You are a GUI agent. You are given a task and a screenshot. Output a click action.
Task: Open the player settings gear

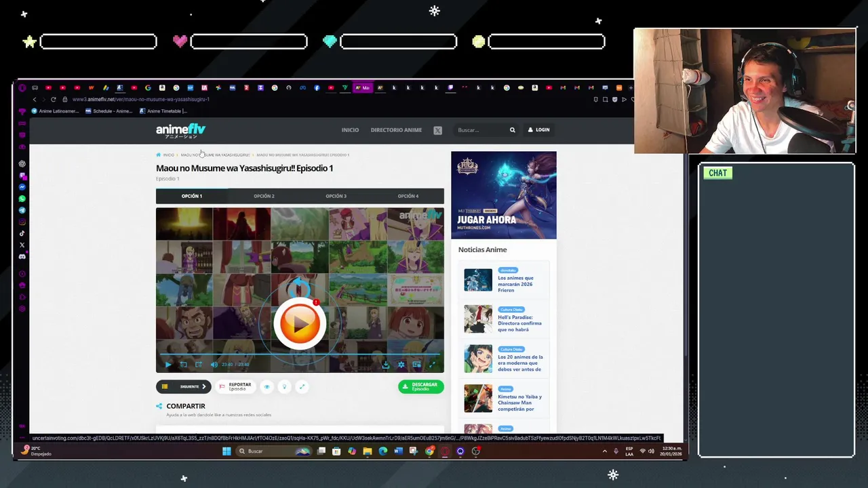point(401,365)
